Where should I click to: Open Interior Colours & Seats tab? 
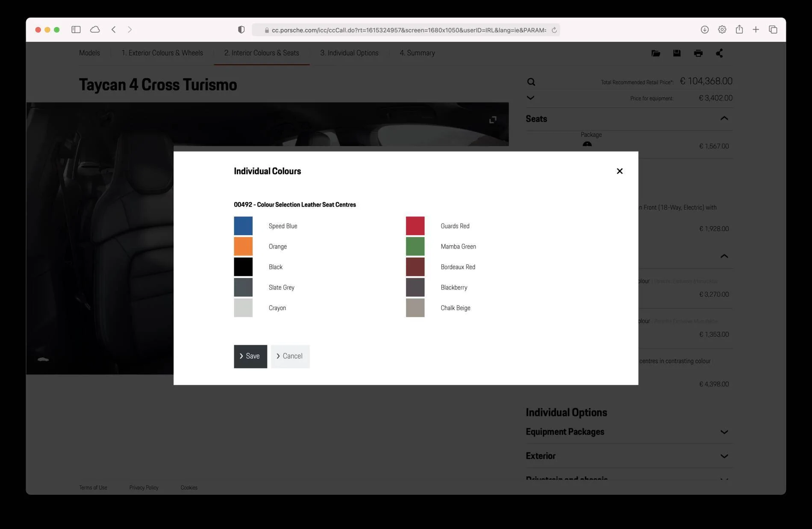[262, 53]
